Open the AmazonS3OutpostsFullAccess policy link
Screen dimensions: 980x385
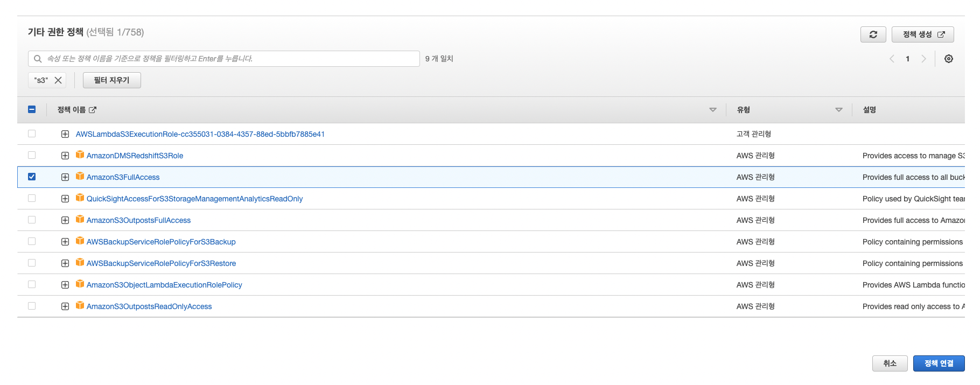click(x=139, y=220)
